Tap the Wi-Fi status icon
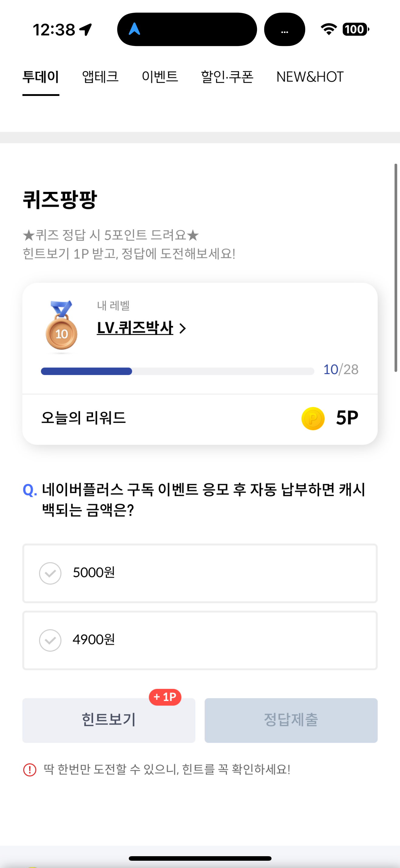This screenshot has width=400, height=868. (329, 29)
